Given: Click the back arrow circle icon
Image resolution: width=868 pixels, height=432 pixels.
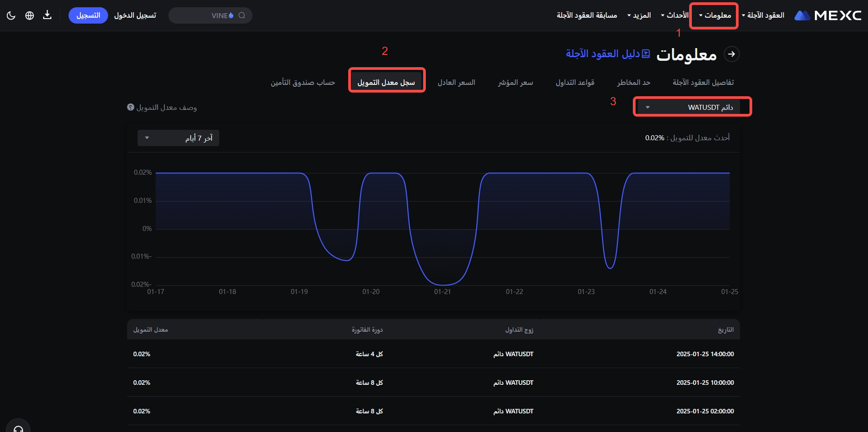Looking at the screenshot, I should point(731,54).
